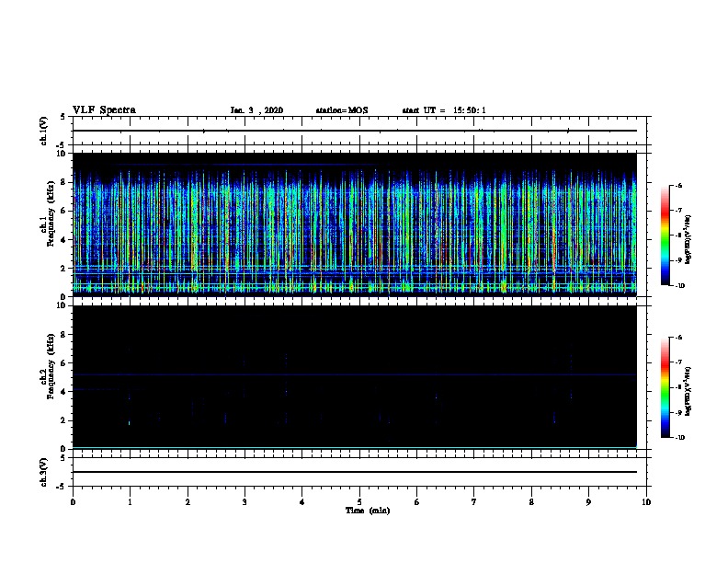Viewport: 728px width, 563px height.
Task: Click the time axis tick label "10"
Action: tap(646, 502)
